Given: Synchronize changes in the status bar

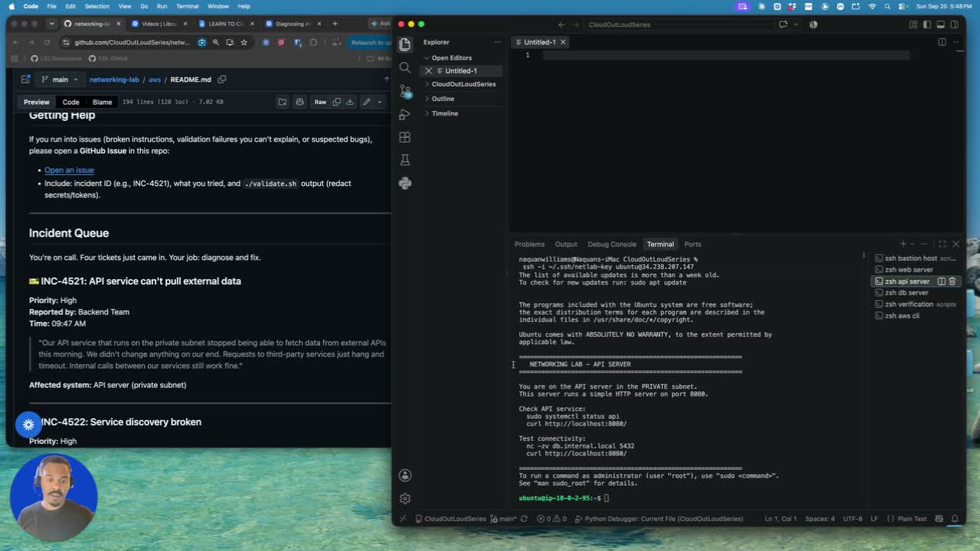Looking at the screenshot, I should coord(524,519).
